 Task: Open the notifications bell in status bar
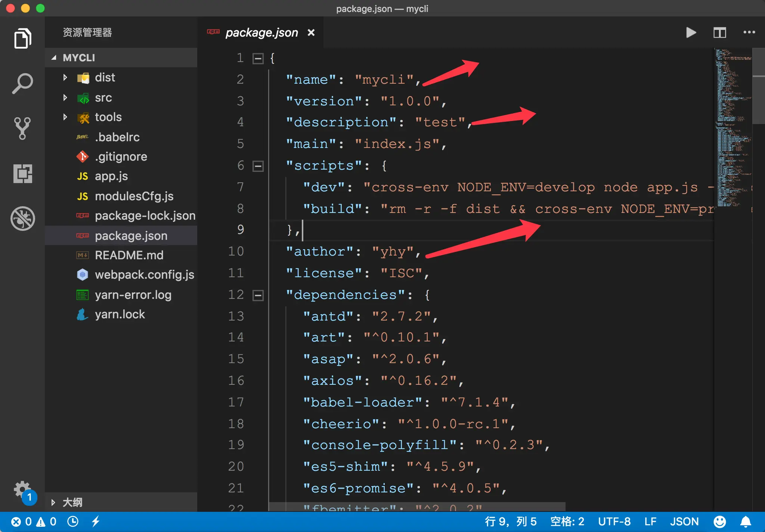(x=746, y=522)
